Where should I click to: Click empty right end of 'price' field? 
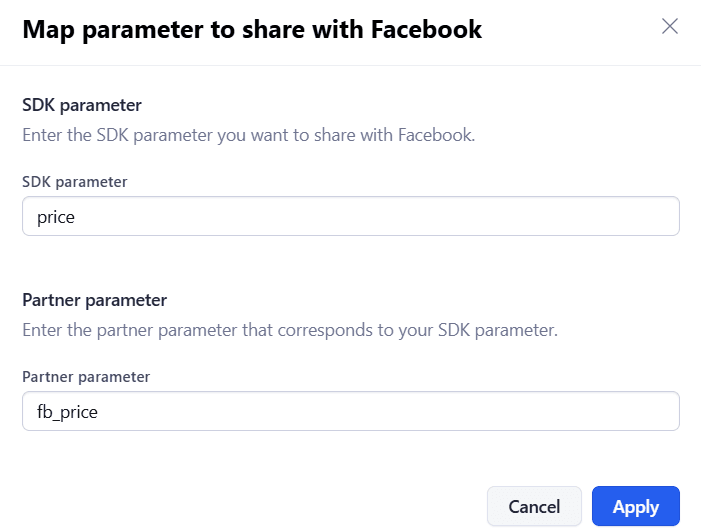click(600, 216)
